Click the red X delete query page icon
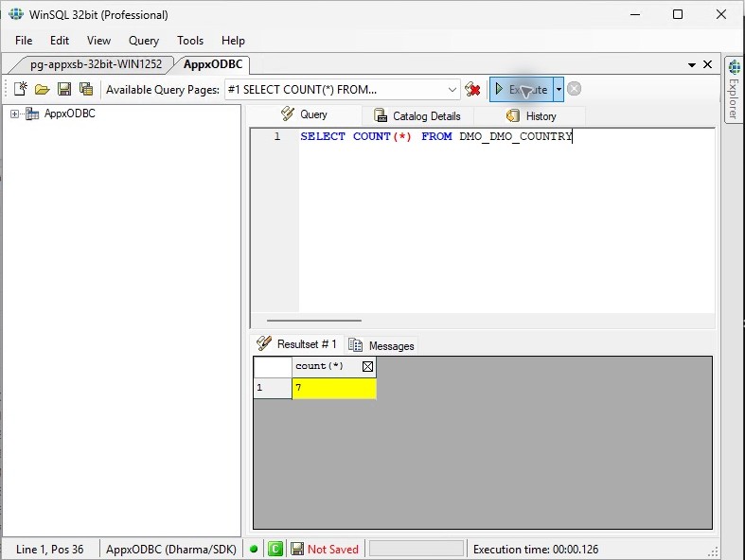 coord(472,89)
